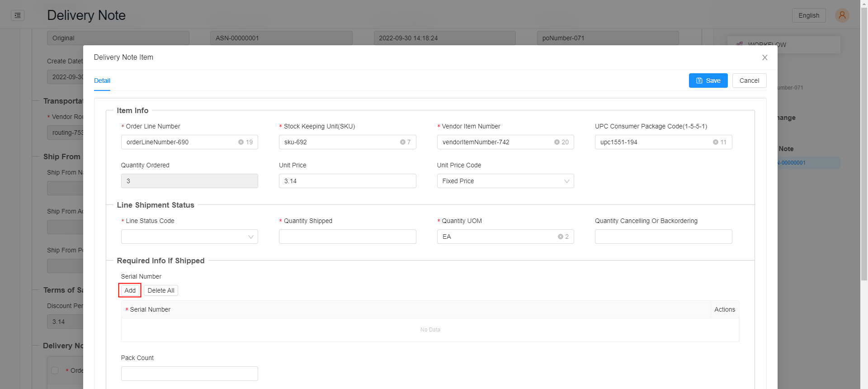Click the Required Info If Shipped heading

pyautogui.click(x=160, y=261)
